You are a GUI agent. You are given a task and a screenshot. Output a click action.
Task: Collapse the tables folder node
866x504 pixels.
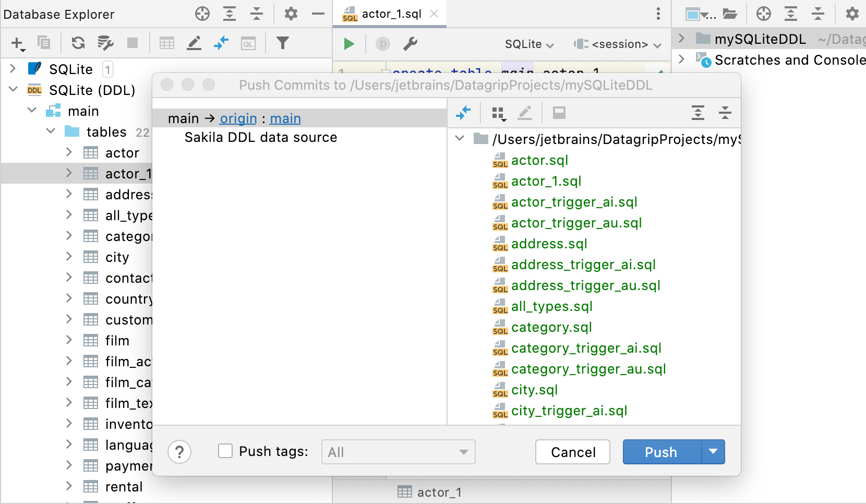coord(51,131)
